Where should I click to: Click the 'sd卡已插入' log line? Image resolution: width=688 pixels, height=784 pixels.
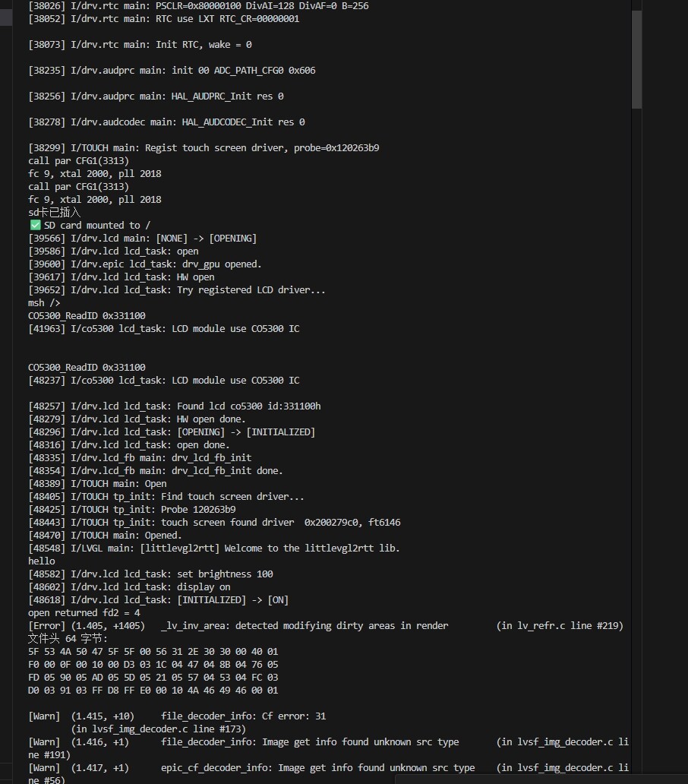54,213
